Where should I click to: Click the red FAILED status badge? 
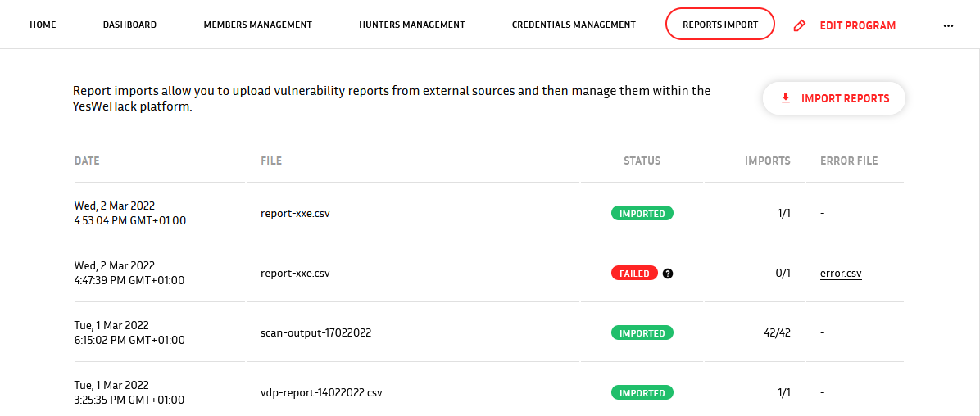[x=633, y=273]
